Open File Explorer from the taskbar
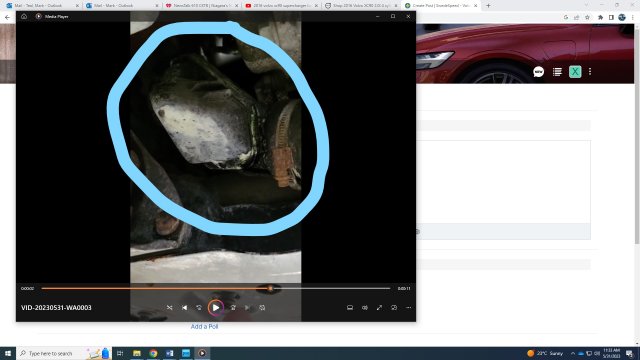 [137, 353]
